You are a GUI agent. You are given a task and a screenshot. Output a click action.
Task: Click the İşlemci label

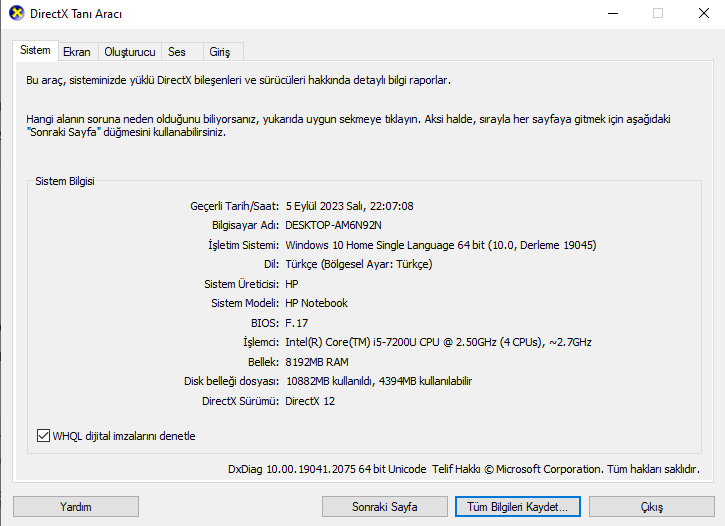click(261, 342)
